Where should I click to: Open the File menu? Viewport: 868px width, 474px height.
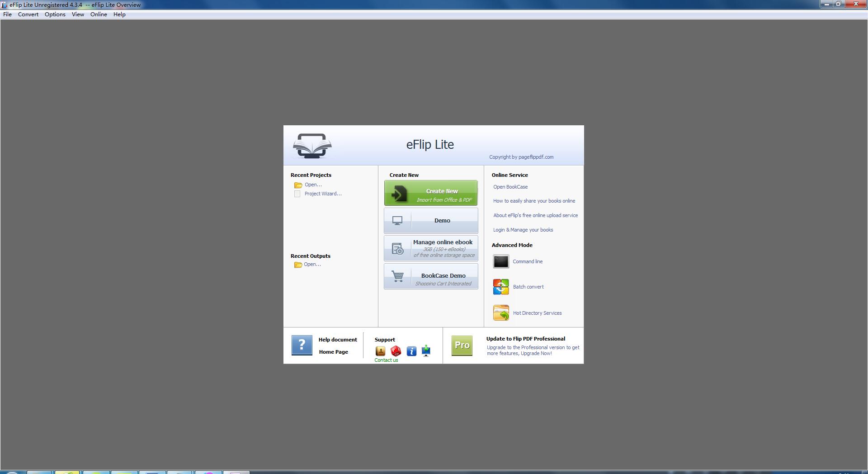(7, 14)
